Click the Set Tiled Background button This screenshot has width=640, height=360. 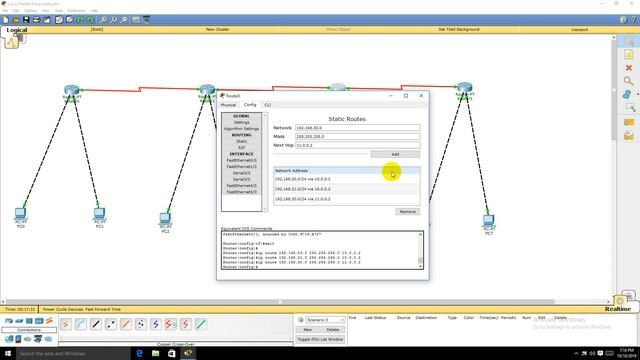[x=459, y=29]
